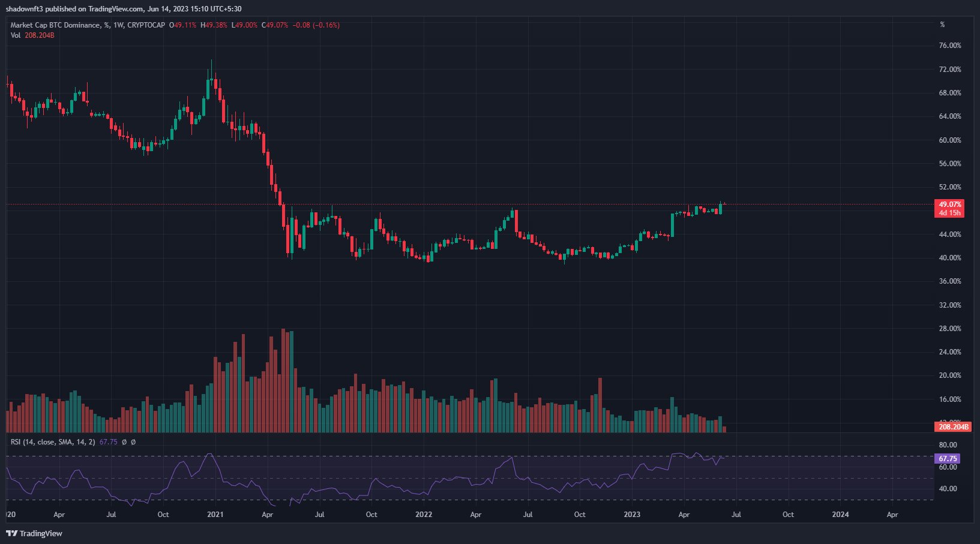Click the red 49.07% current price tag

(949, 205)
